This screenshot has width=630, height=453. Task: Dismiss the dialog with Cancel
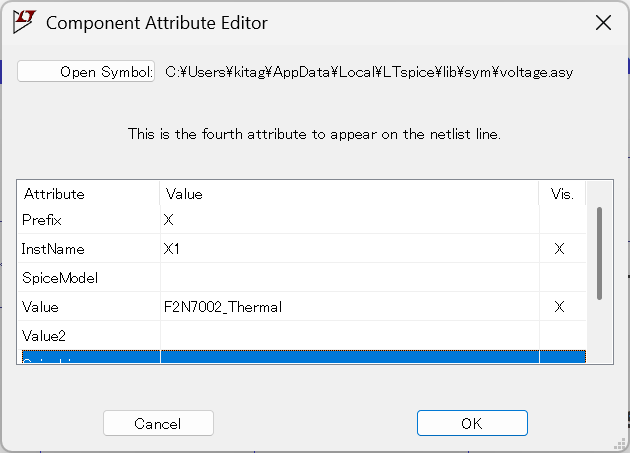[158, 423]
